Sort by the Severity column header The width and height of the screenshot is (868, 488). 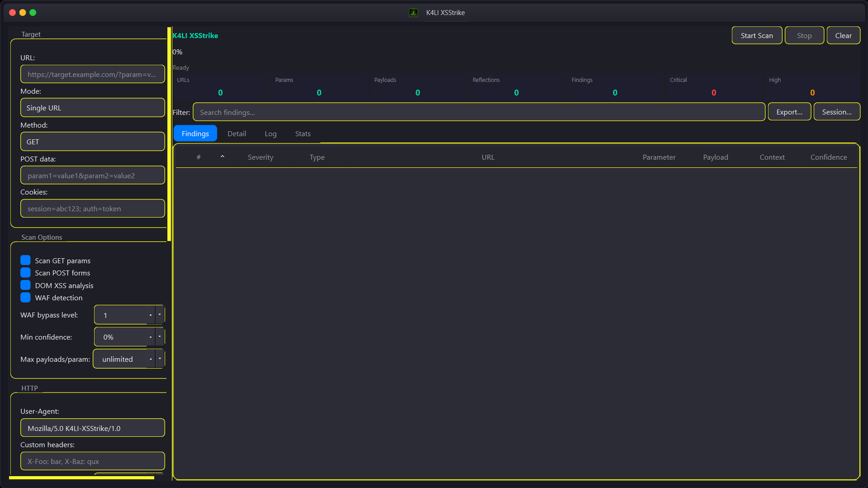(x=260, y=157)
